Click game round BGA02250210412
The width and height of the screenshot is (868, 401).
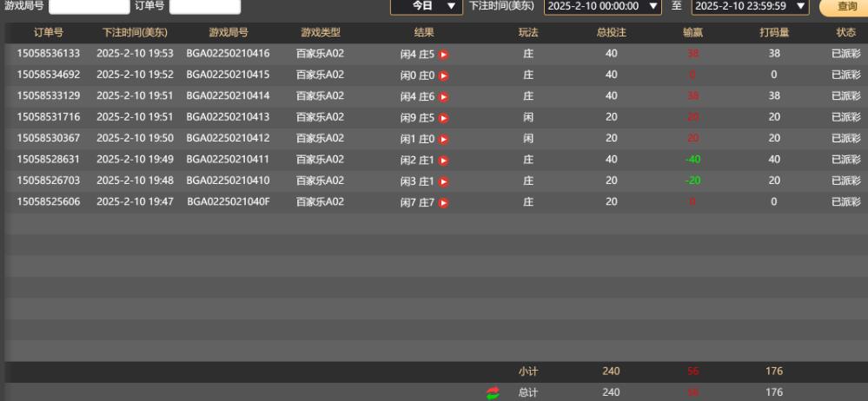pos(228,138)
